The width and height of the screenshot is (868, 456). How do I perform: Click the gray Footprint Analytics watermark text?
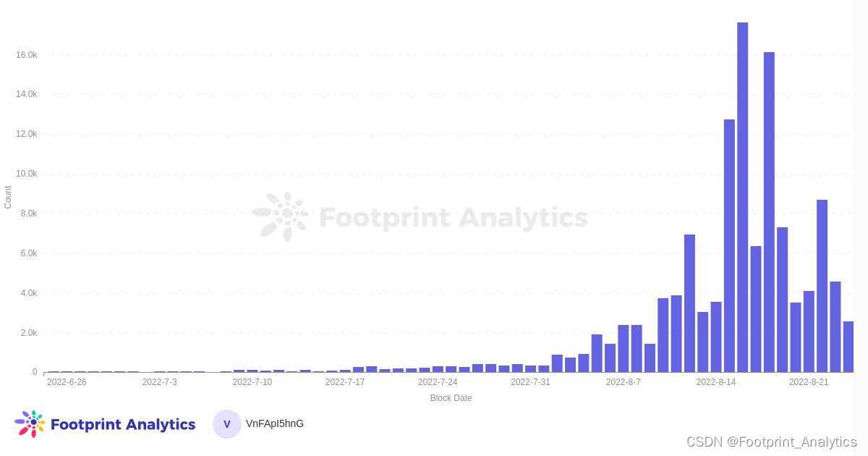[453, 217]
